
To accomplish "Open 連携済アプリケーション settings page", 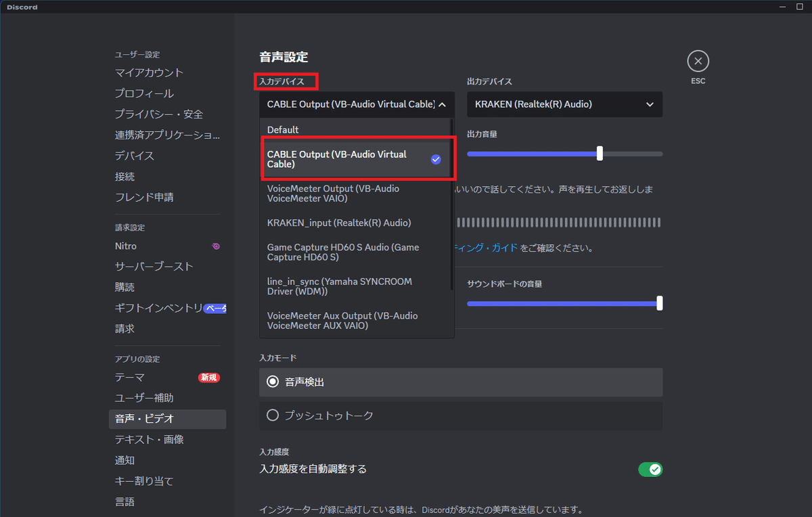I will [x=167, y=135].
